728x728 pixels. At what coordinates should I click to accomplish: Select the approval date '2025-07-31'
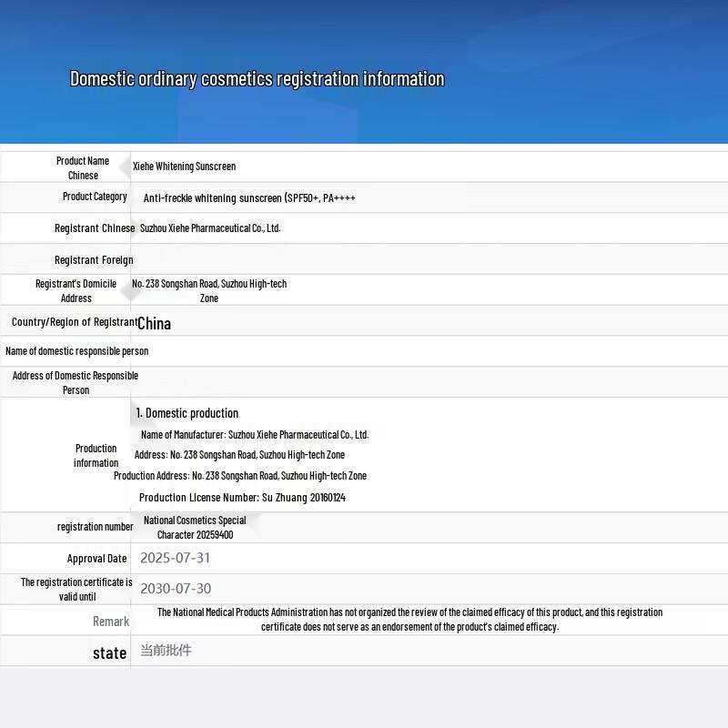coord(176,558)
